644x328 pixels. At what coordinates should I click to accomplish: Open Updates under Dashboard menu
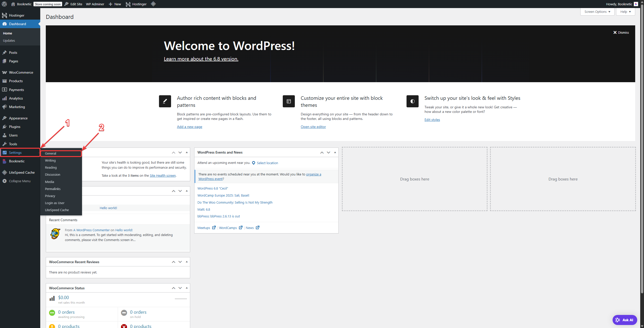pos(9,40)
